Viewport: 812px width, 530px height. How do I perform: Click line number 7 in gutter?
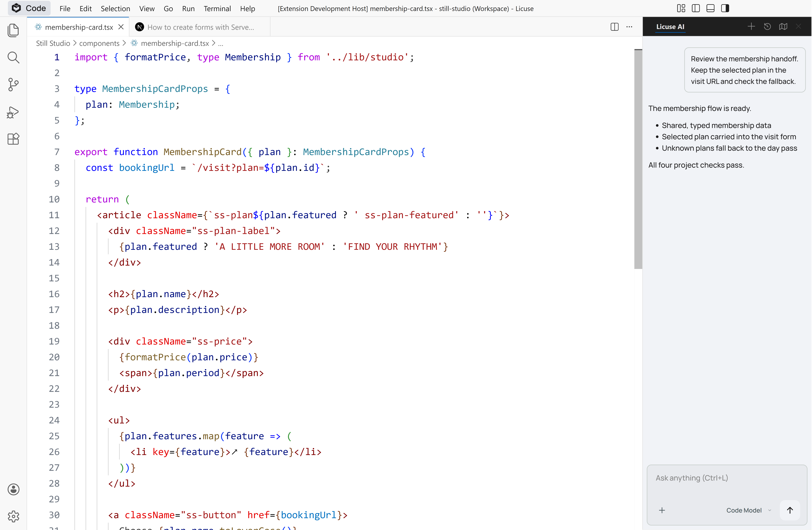tap(57, 152)
